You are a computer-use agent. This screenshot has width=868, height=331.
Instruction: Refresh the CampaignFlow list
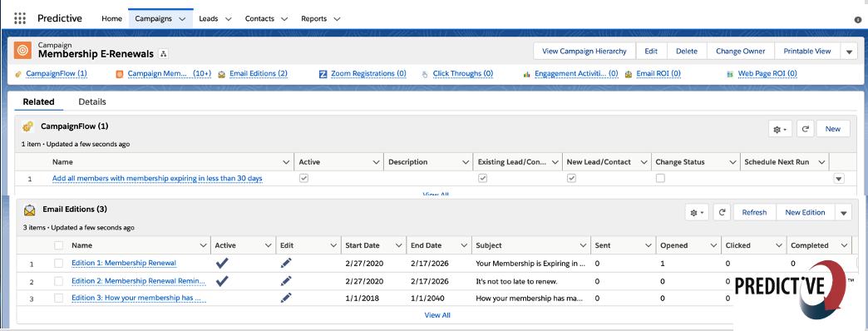coord(806,129)
